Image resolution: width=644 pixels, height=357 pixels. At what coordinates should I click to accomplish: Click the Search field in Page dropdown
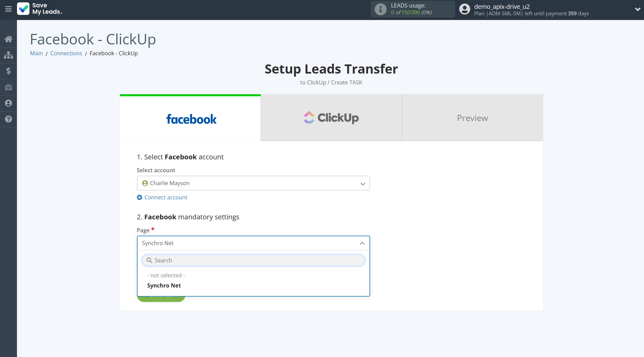[x=253, y=260]
